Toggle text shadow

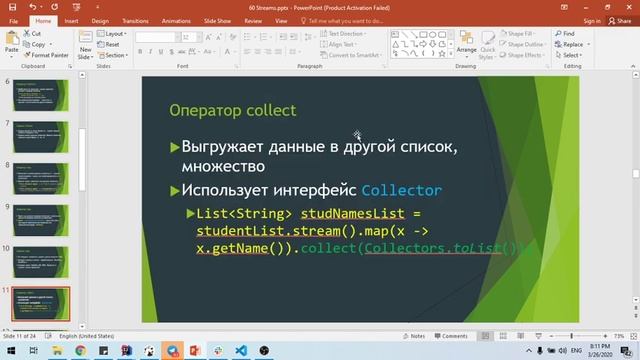[171, 51]
